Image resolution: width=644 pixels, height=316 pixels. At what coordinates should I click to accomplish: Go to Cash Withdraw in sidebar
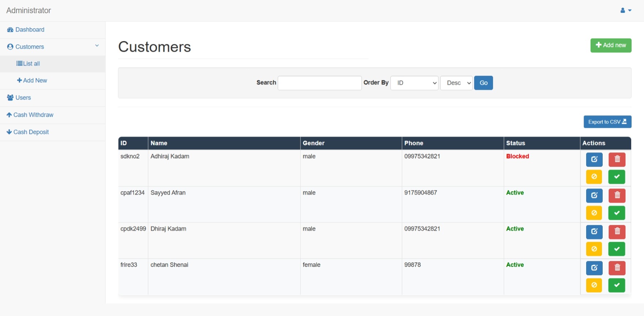(33, 115)
